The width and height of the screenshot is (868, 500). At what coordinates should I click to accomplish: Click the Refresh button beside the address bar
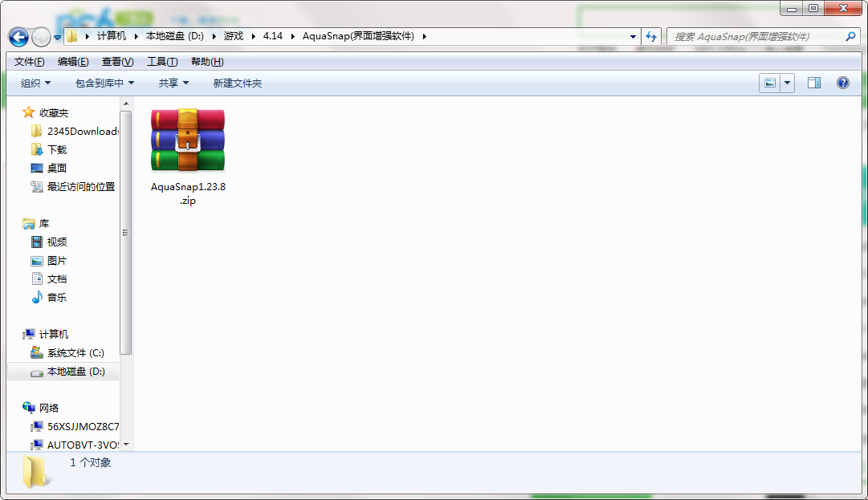pos(651,37)
